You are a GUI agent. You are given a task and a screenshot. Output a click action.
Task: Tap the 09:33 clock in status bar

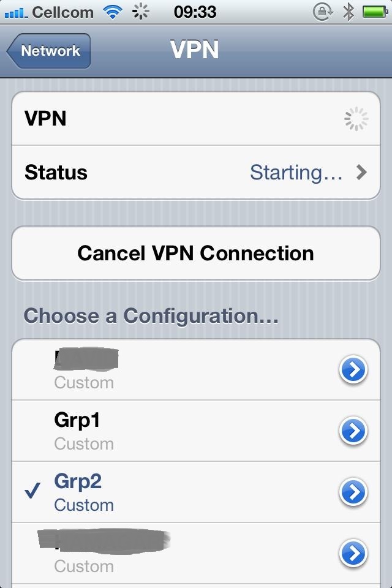click(195, 12)
